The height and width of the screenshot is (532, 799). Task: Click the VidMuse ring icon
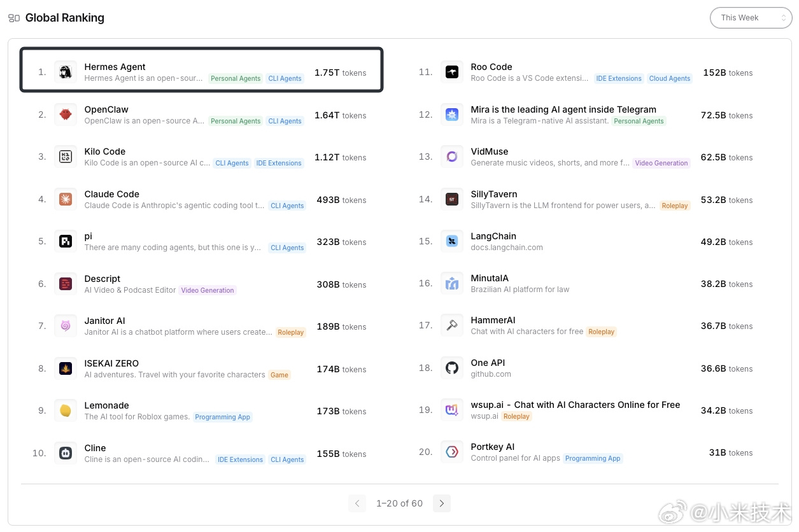pos(452,157)
